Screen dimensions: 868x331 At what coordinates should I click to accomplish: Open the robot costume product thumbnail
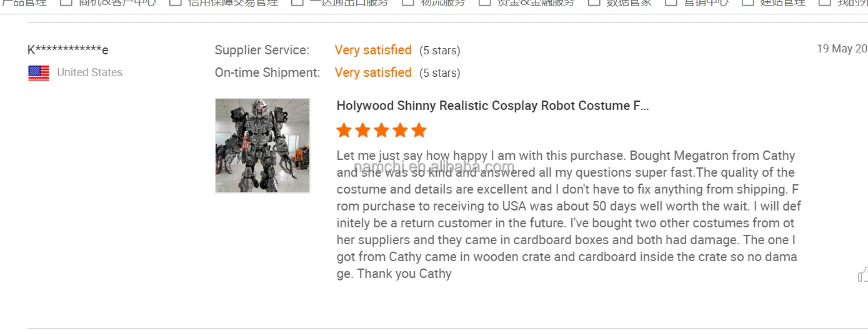coord(262,146)
